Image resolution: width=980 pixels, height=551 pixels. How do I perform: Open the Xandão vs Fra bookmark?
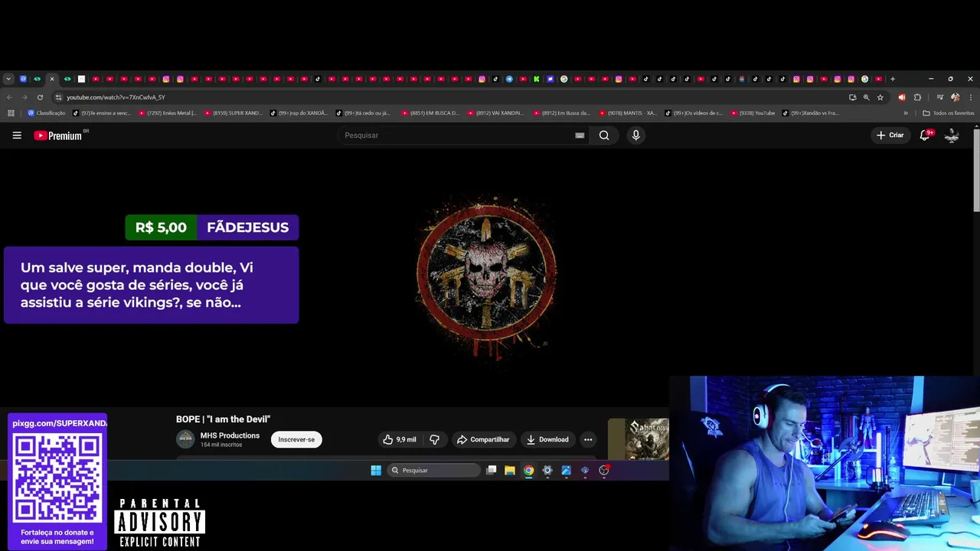coord(812,113)
